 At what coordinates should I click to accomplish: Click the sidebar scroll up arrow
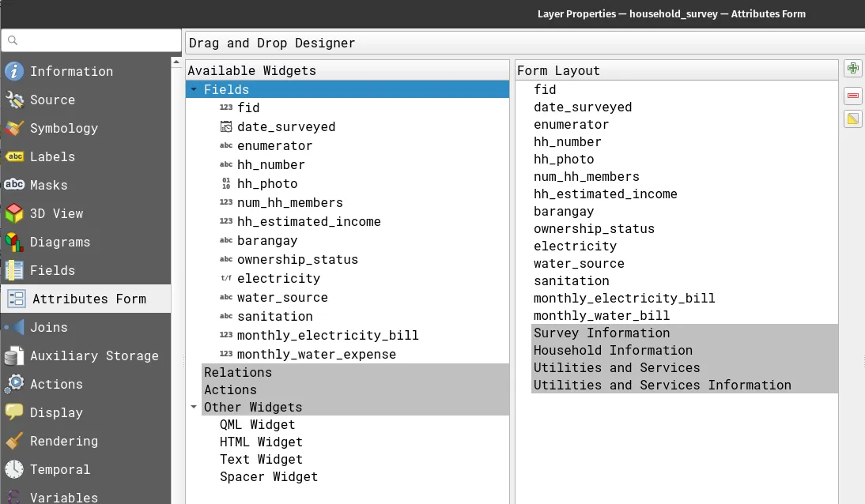177,62
